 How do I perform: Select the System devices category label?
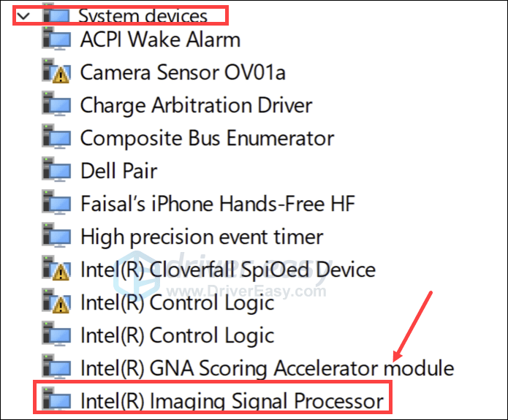(x=143, y=15)
